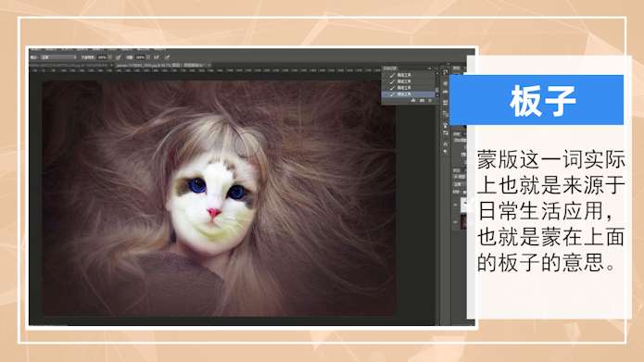The width and height of the screenshot is (644, 362).
Task: Select the highlighted brush state in History panel
Action: coord(409,94)
